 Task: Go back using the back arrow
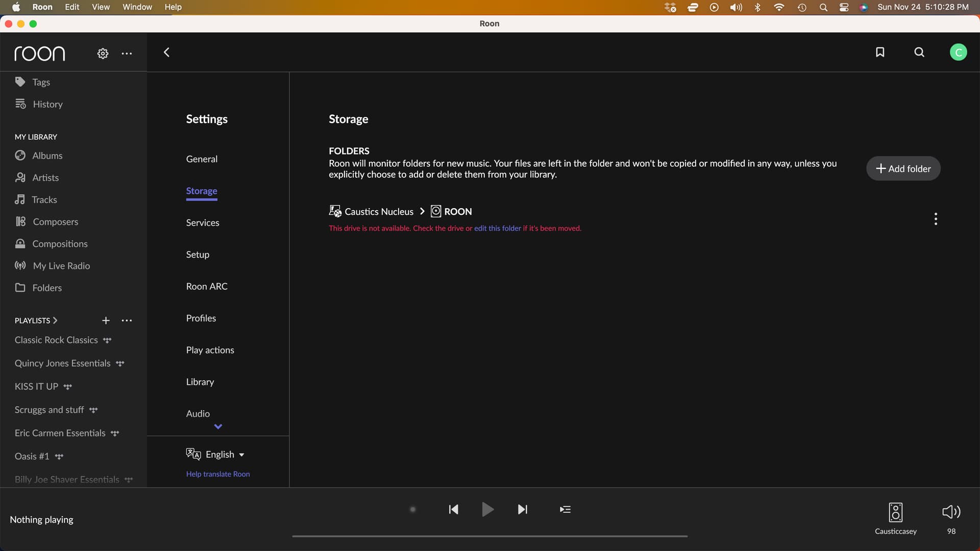166,52
